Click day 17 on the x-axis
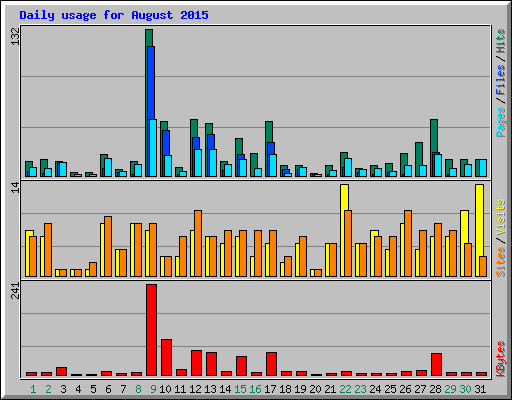Screen dimensions: 512x400 (x=270, y=389)
